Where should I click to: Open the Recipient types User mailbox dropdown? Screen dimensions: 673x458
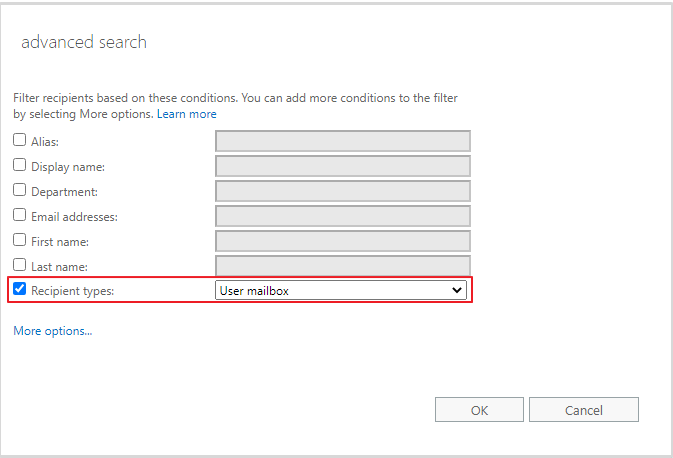(341, 291)
